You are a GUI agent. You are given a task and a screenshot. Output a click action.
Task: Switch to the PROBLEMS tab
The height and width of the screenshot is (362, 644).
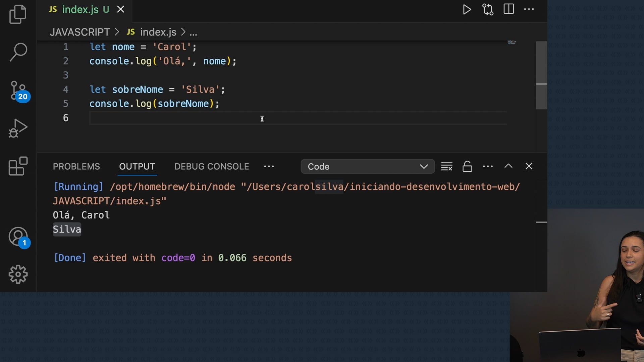tap(76, 167)
